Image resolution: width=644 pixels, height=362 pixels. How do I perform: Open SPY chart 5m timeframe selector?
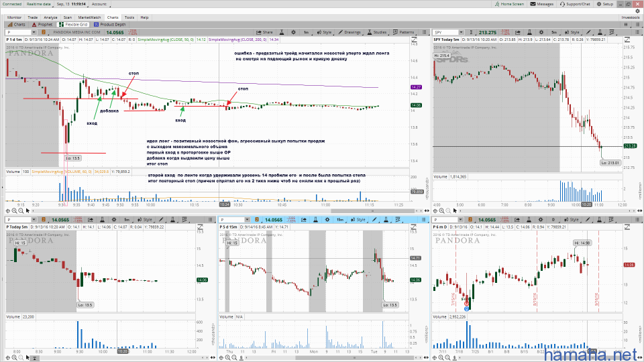tap(554, 32)
